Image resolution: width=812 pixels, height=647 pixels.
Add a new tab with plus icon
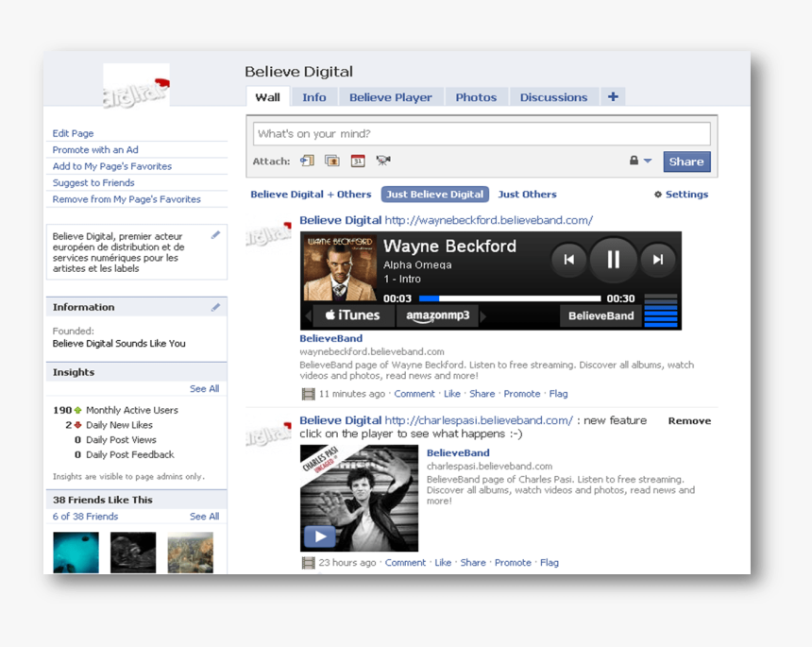pyautogui.click(x=613, y=97)
